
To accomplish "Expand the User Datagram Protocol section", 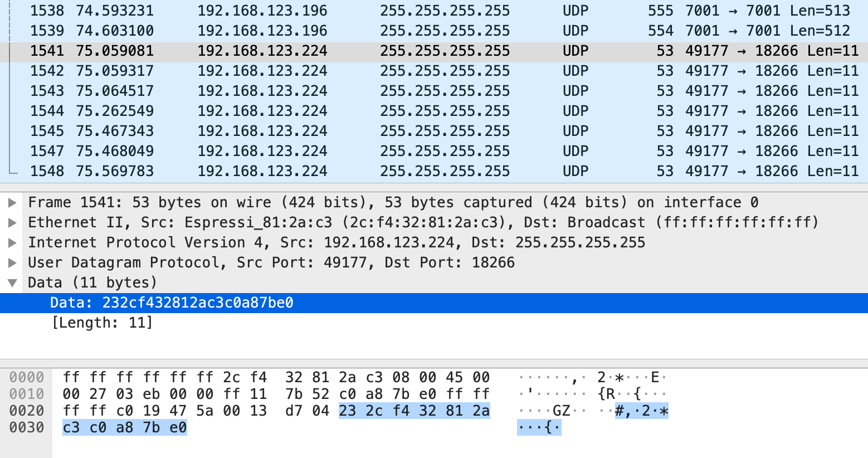I will click(x=12, y=263).
